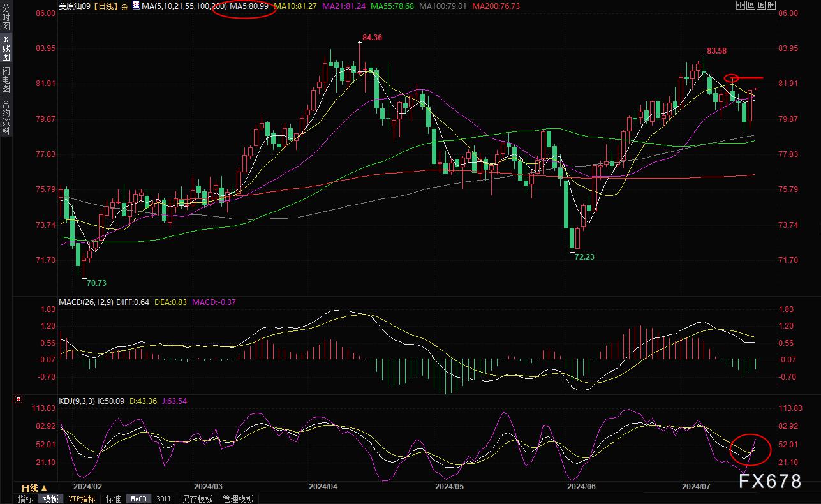Click the MA21:81.24 value

coord(345,6)
